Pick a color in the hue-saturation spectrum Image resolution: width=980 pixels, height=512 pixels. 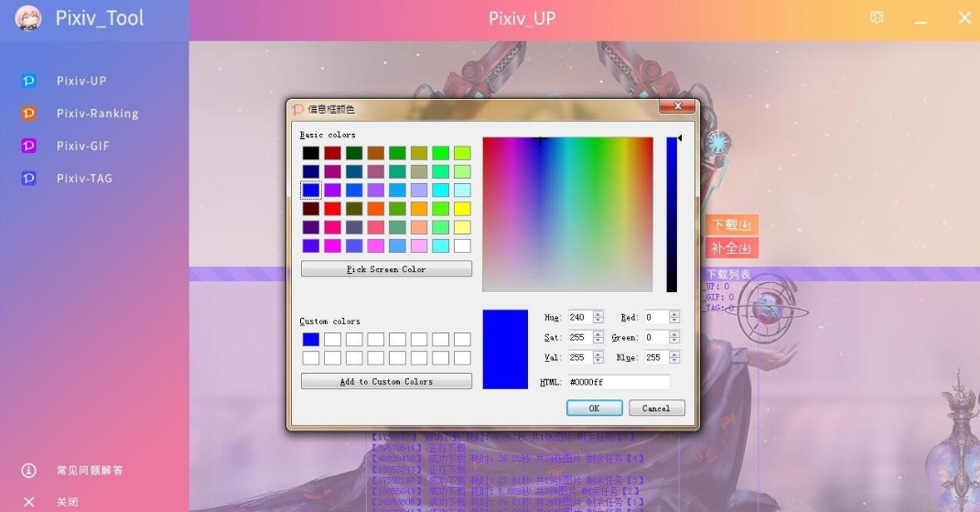click(x=567, y=214)
